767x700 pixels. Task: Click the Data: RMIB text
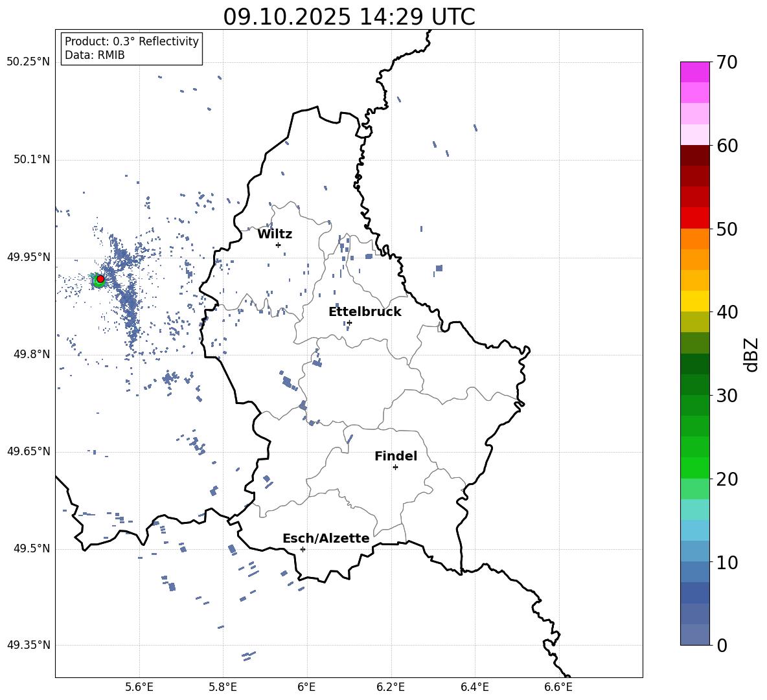pyautogui.click(x=95, y=55)
